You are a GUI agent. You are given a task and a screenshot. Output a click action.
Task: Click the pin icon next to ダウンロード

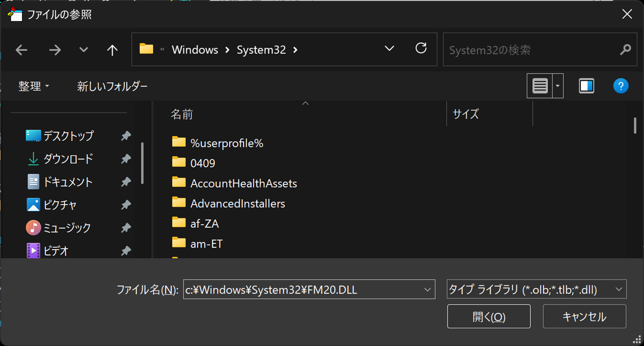click(126, 159)
